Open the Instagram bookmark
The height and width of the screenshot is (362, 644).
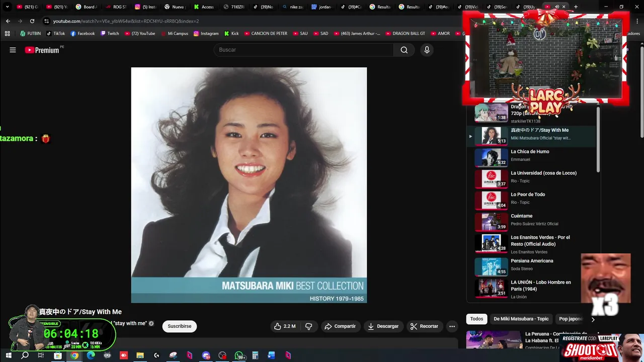coord(206,34)
